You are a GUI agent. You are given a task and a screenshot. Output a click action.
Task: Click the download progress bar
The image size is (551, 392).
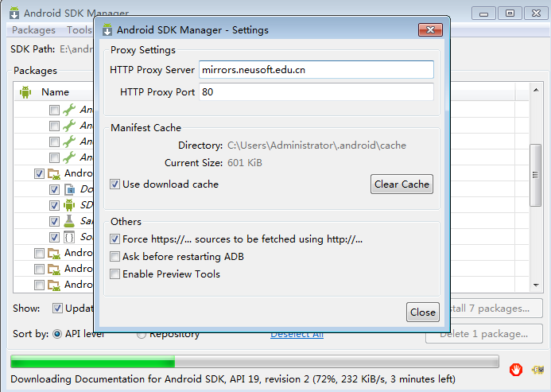click(x=254, y=362)
